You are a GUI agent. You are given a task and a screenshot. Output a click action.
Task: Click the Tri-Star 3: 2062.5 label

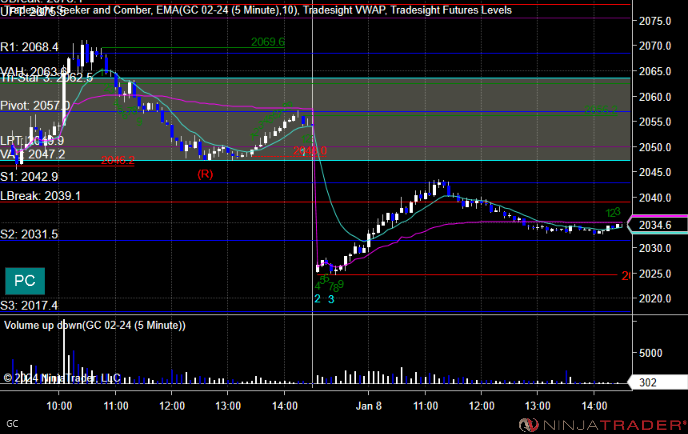click(47, 78)
